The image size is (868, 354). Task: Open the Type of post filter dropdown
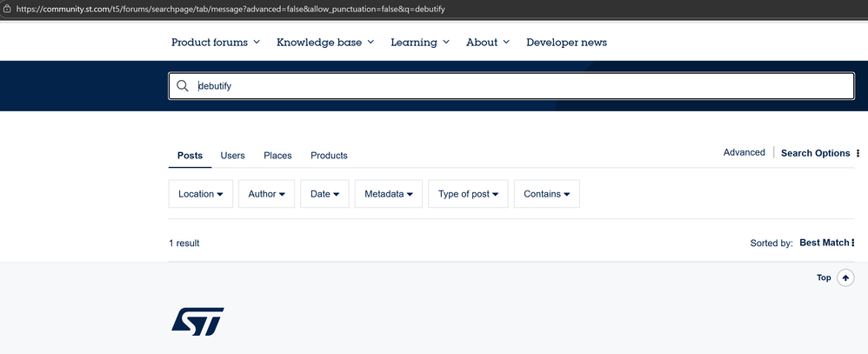468,194
